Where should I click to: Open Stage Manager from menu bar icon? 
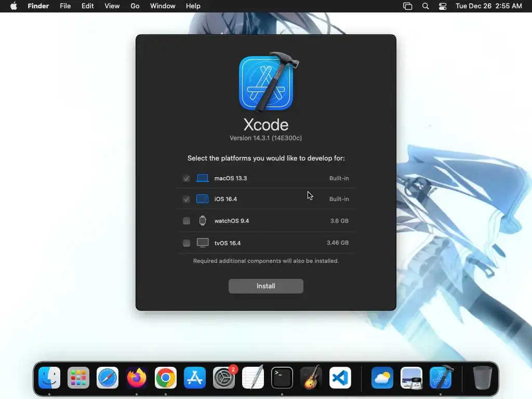tap(407, 6)
